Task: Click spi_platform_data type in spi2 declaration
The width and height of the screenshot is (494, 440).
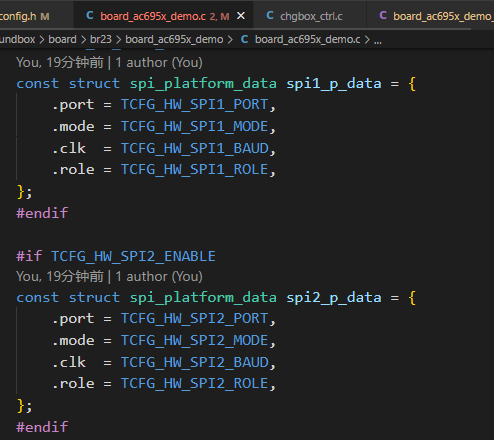Action: [203, 298]
